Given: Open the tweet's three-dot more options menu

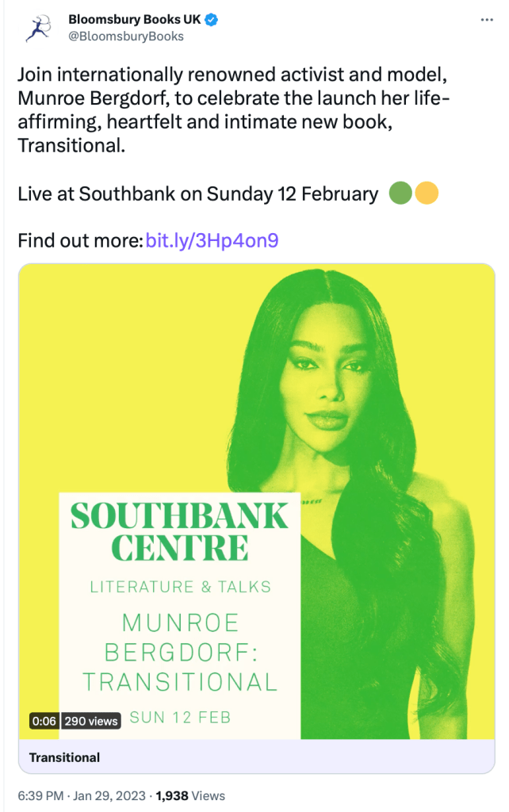Looking at the screenshot, I should [x=487, y=19].
